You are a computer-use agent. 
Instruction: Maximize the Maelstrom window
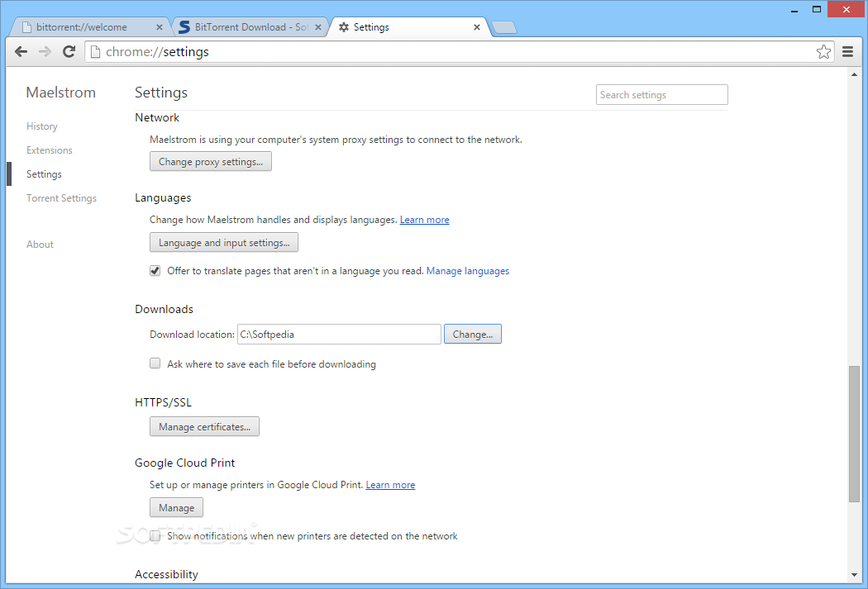[x=817, y=9]
